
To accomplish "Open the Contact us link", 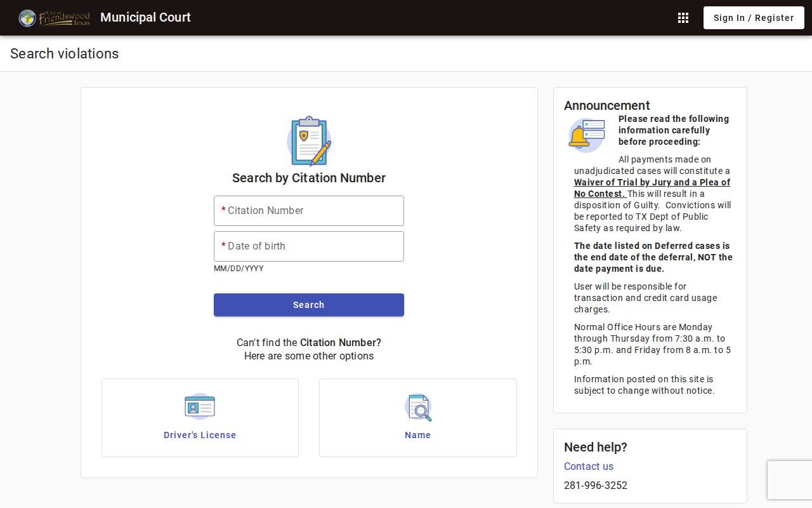I will [x=589, y=466].
